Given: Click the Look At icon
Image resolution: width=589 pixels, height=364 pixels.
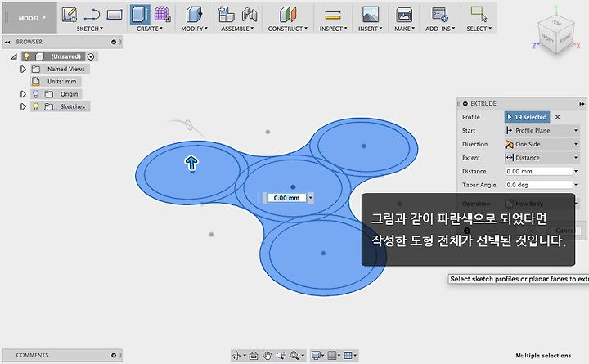Looking at the screenshot, I should (x=254, y=355).
